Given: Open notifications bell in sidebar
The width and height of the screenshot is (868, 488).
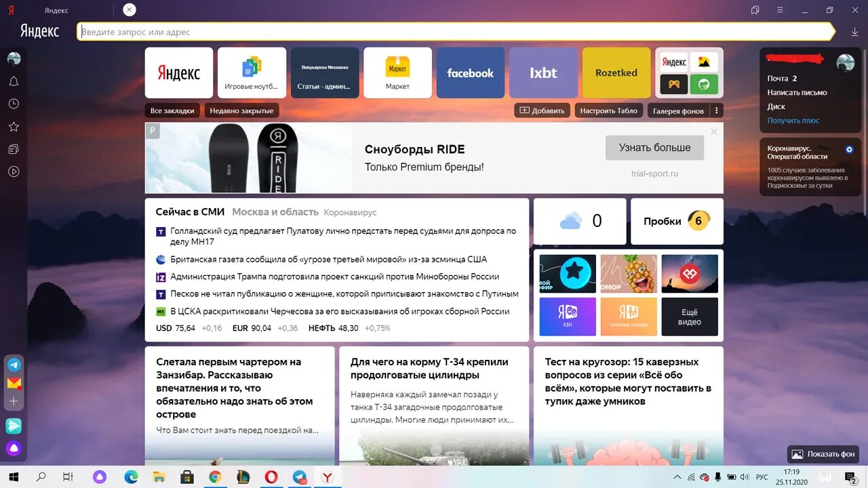Looking at the screenshot, I should click(14, 81).
